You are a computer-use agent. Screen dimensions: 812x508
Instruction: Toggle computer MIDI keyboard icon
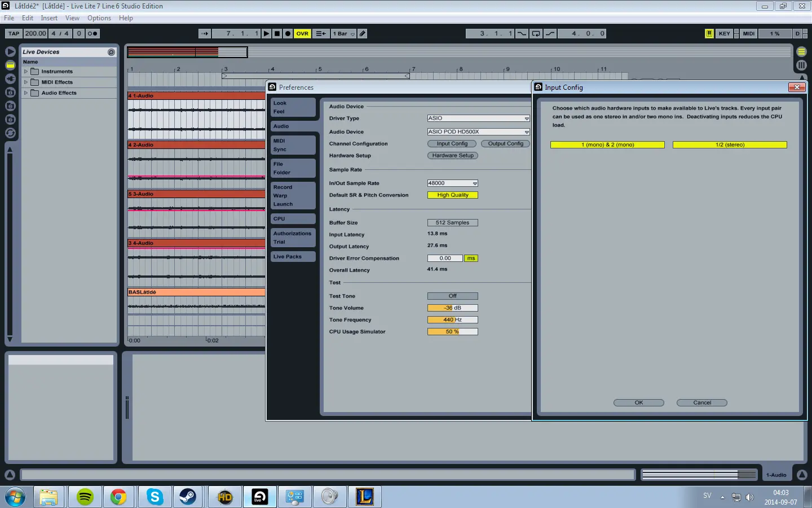coord(709,33)
